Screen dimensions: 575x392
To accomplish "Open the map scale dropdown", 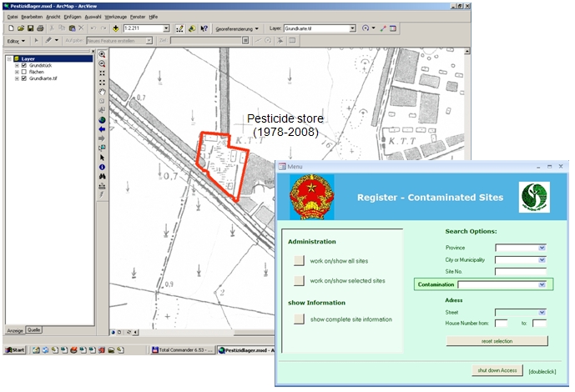I will [165, 28].
